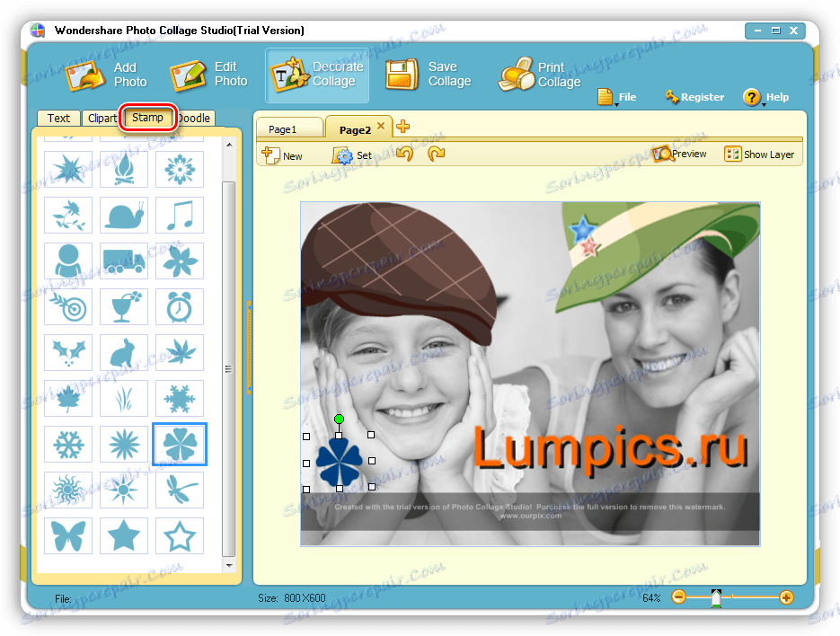
Task: Choose the snail stamp
Action: 124,215
